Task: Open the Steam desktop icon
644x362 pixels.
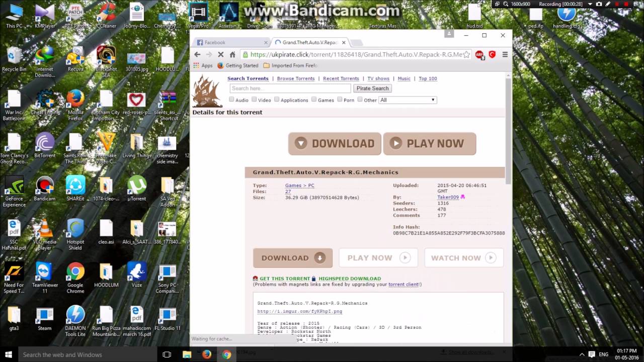Action: [x=45, y=318]
